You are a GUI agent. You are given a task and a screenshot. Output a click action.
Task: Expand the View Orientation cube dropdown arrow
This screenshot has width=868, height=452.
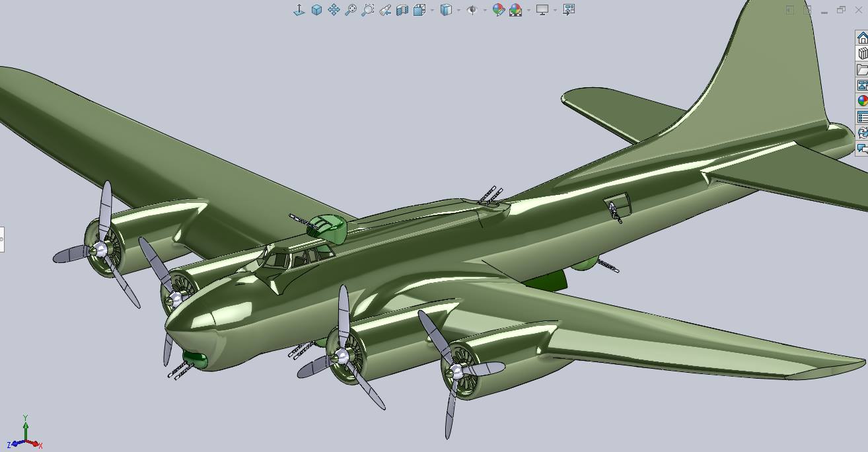(432, 10)
